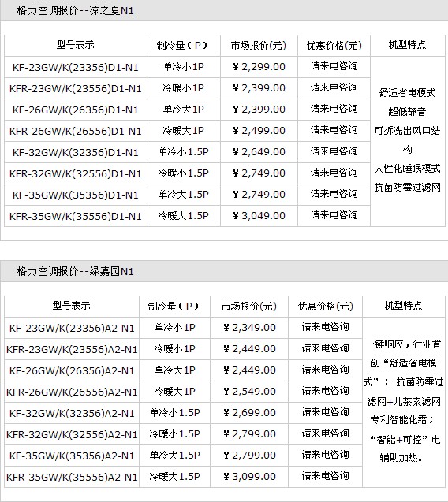The image size is (448, 502).
Task: Click the ¥3,049.00 price cell
Action: click(x=259, y=216)
